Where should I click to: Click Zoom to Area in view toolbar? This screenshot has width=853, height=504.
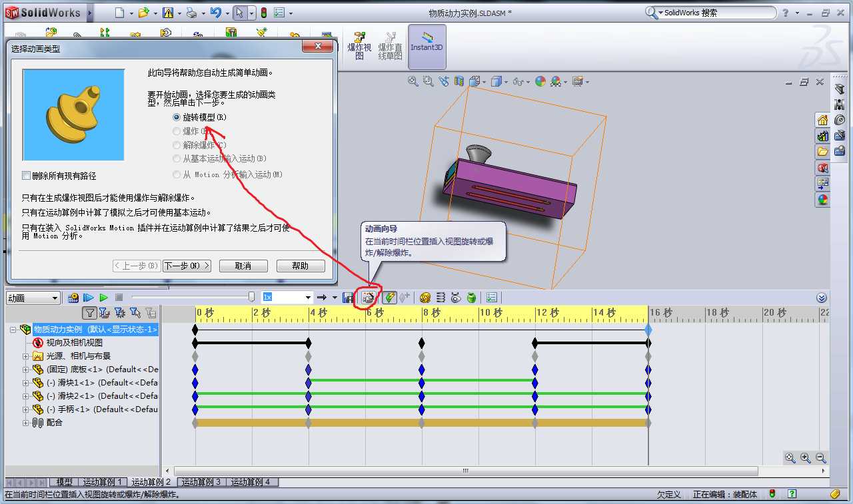pos(428,81)
